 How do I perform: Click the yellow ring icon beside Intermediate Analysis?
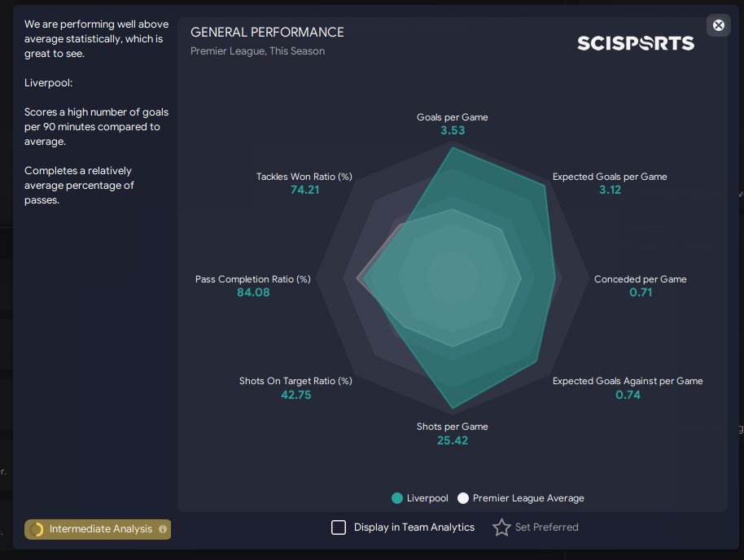37,529
